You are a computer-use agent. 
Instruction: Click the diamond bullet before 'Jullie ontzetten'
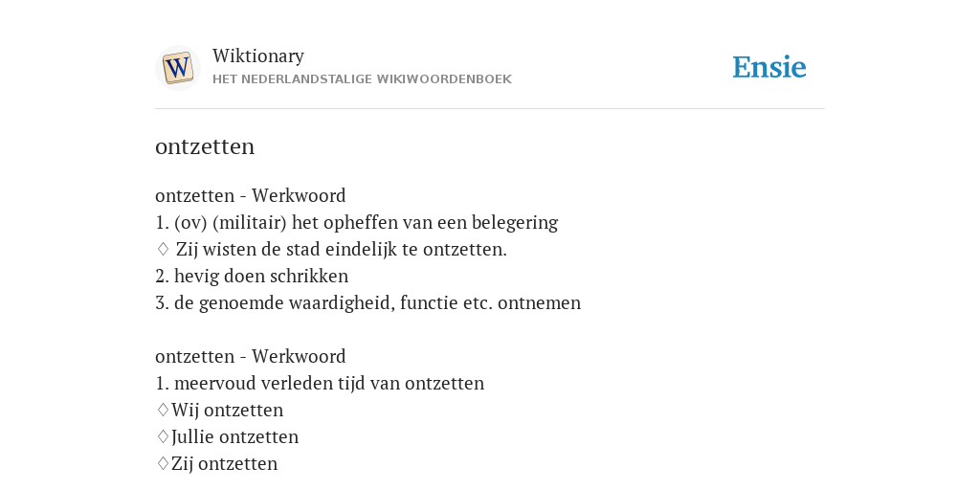[x=163, y=436]
